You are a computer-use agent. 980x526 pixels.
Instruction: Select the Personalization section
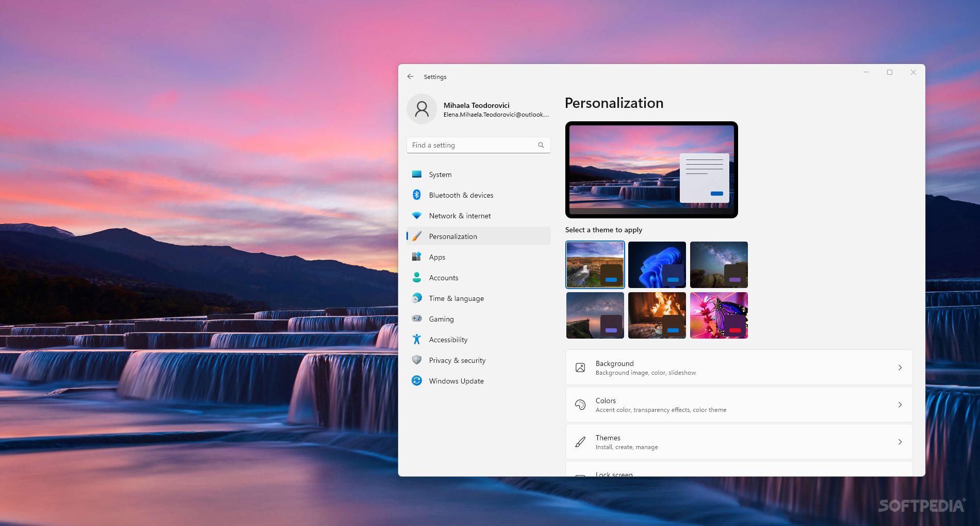pyautogui.click(x=479, y=236)
